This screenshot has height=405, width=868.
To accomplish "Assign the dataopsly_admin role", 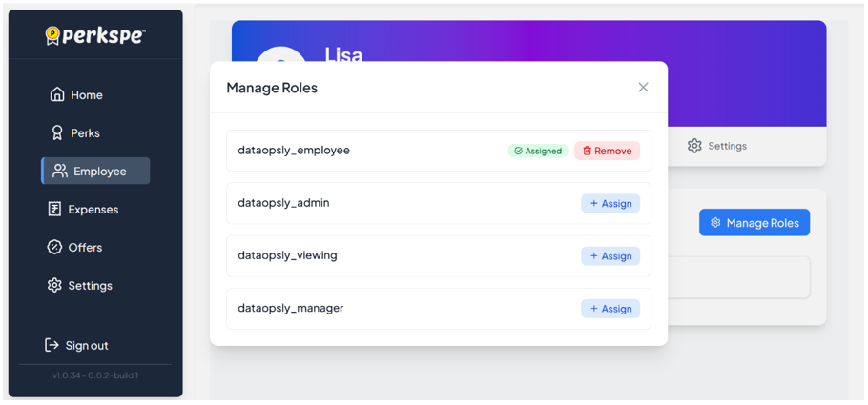I will [610, 203].
